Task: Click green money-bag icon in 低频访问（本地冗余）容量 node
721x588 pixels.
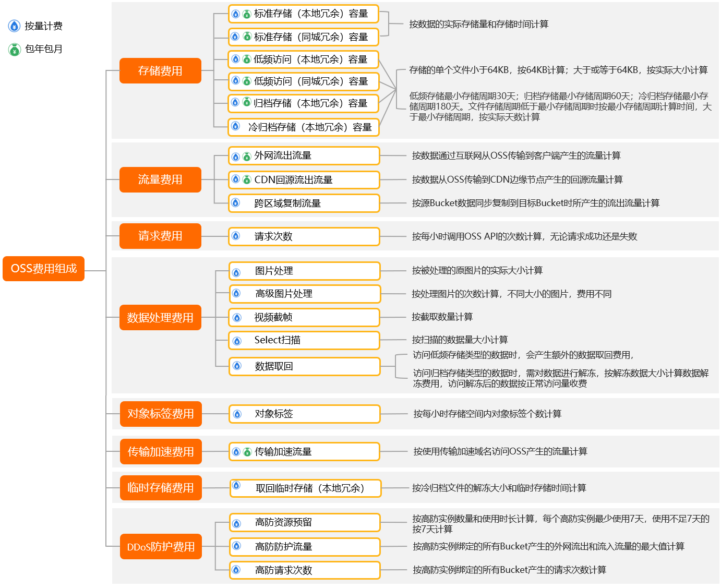Action: pos(246,59)
